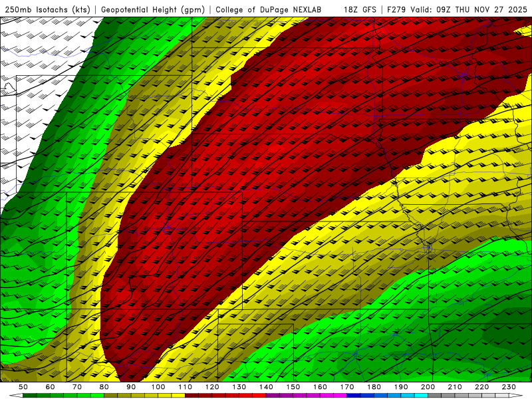Click the 70 label on the legend scale

click(77, 387)
